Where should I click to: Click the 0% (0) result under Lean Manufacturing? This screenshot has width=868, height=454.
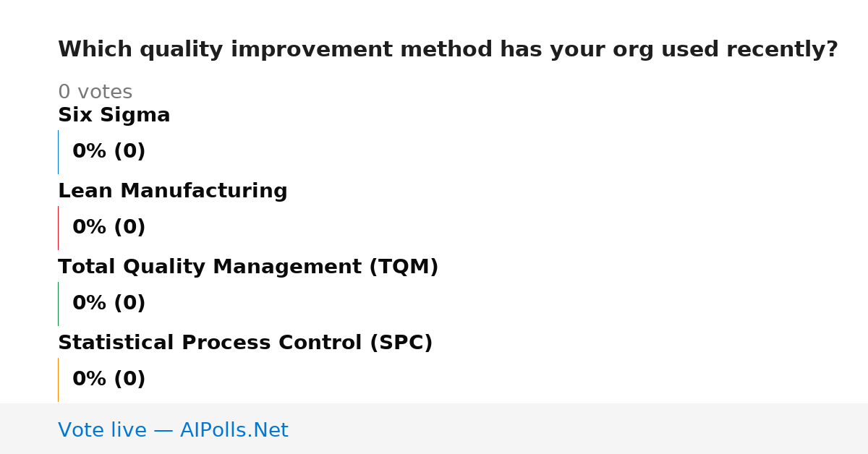click(x=109, y=228)
